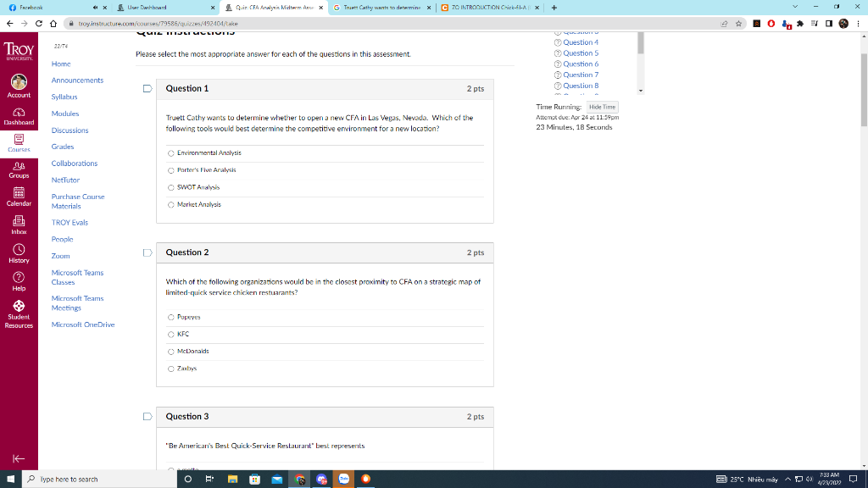Open Courses in the global navigation
Viewport: 868px width, 488px height.
coord(19,143)
